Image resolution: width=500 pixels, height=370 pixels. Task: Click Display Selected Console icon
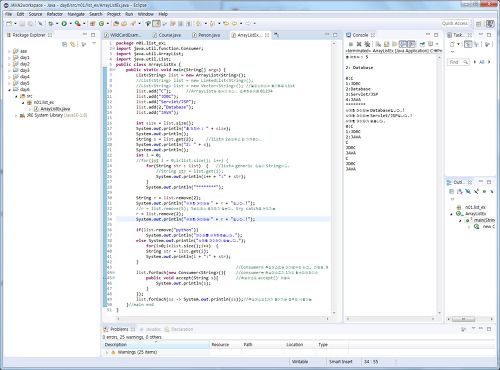click(431, 44)
